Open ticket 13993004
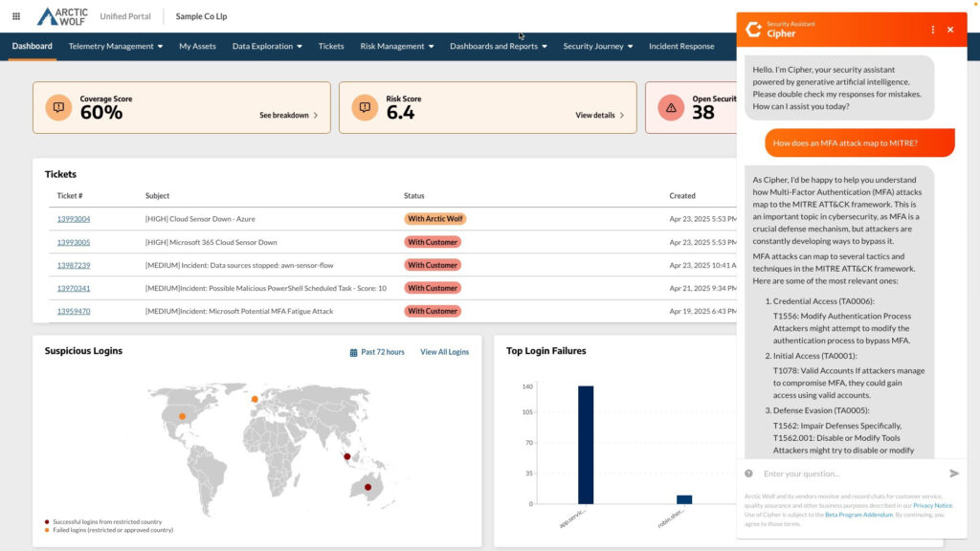The image size is (980, 551). (74, 219)
